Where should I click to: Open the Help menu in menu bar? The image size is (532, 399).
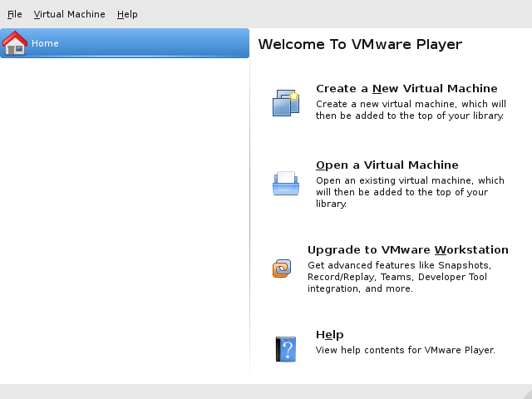tap(127, 14)
